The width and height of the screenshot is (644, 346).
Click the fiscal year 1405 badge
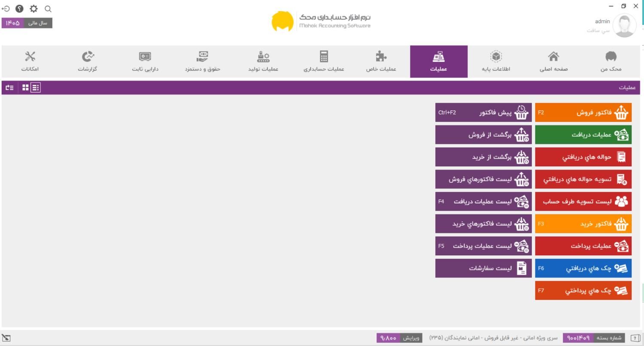[13, 23]
